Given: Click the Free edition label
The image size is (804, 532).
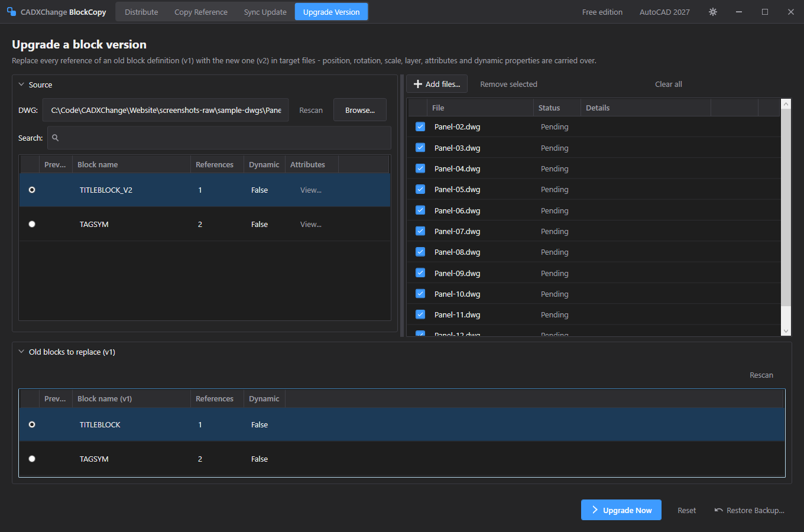Looking at the screenshot, I should pyautogui.click(x=602, y=12).
